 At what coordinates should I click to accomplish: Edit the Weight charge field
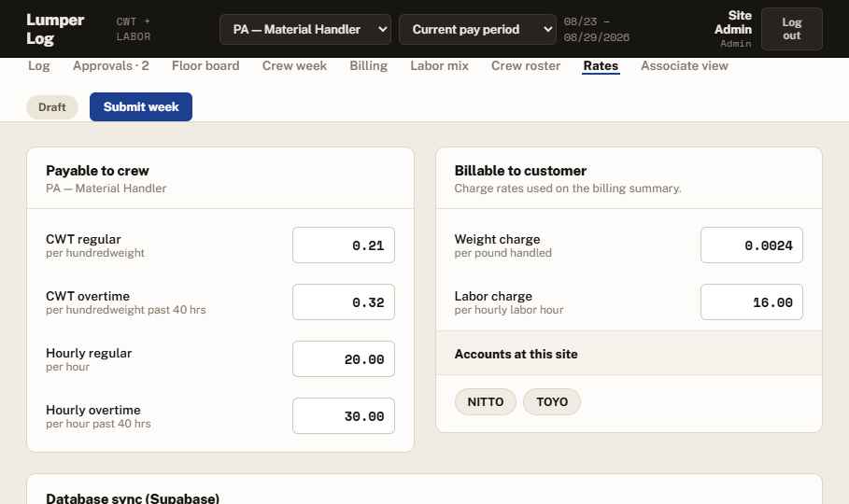752,245
